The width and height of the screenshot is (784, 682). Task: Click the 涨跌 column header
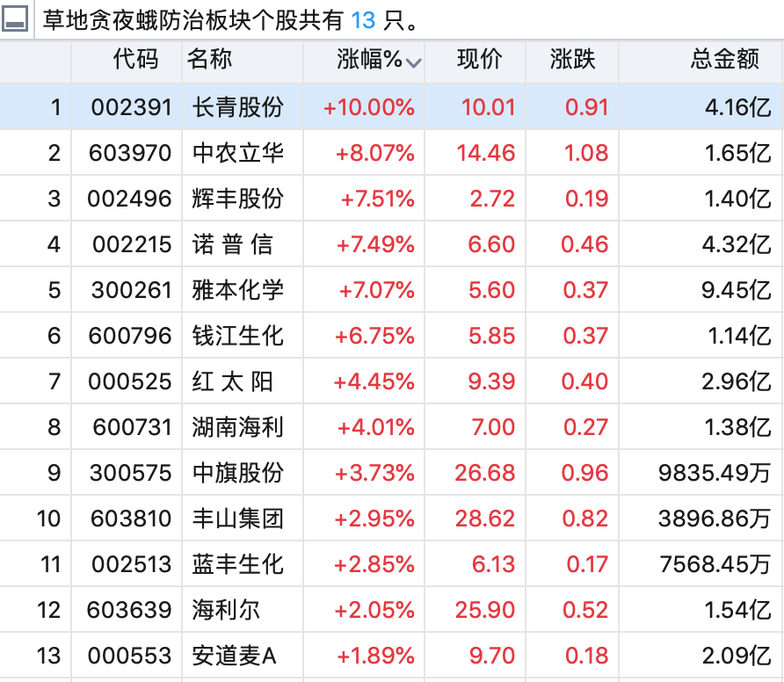coord(572,59)
